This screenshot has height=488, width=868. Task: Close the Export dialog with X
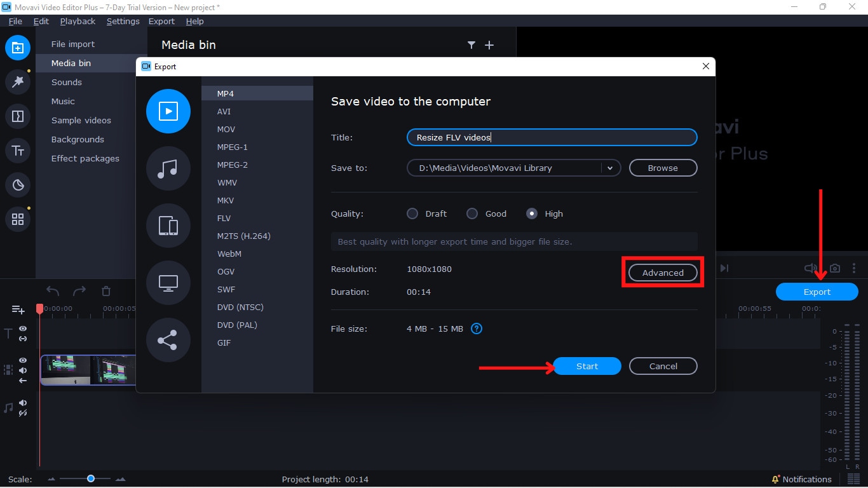coord(705,66)
